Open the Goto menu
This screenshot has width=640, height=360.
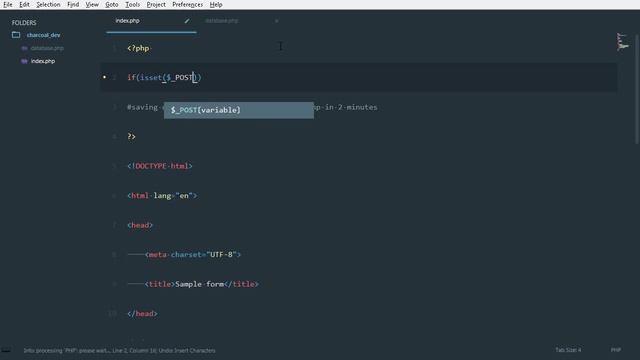click(x=111, y=4)
